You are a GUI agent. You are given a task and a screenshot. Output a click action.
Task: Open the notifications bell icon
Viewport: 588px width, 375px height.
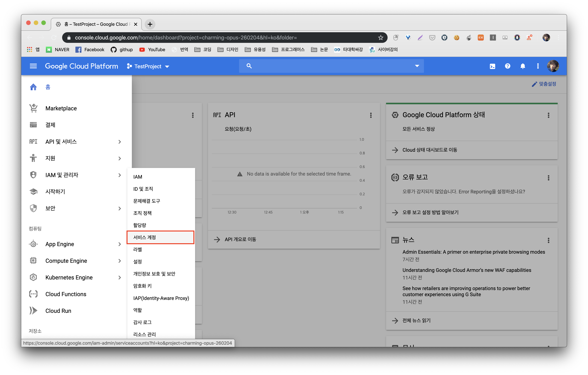tap(523, 66)
